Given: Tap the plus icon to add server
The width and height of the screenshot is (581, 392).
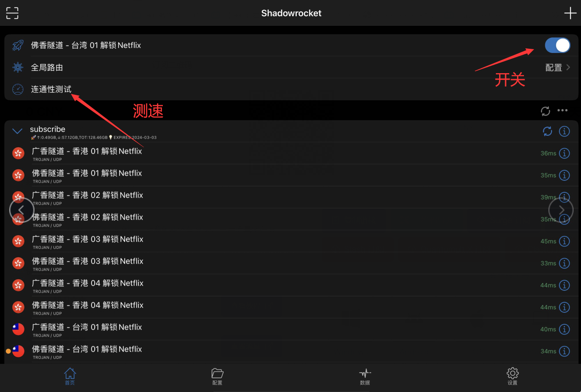Looking at the screenshot, I should coord(570,13).
